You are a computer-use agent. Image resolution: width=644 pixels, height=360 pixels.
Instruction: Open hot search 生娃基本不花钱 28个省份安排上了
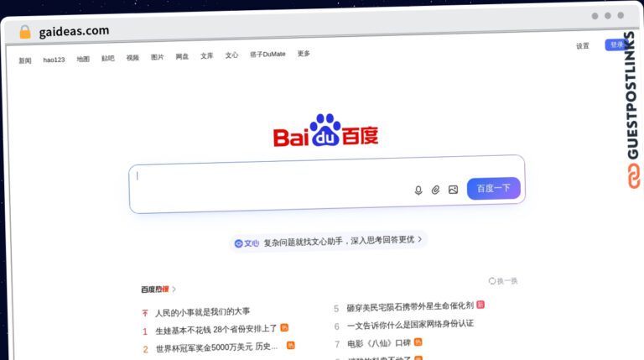(216, 330)
